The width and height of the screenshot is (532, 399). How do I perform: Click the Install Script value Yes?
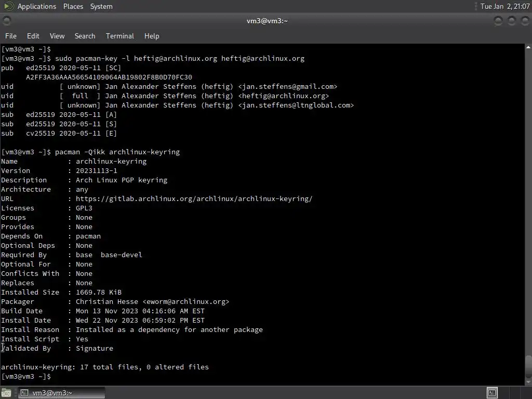(82, 339)
